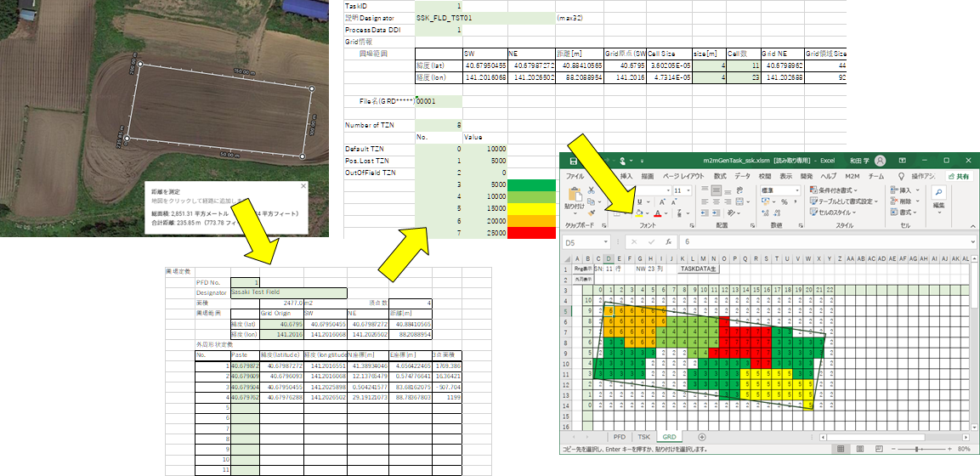Open the font size dropdown showing 11
The image size is (980, 476).
(688, 191)
